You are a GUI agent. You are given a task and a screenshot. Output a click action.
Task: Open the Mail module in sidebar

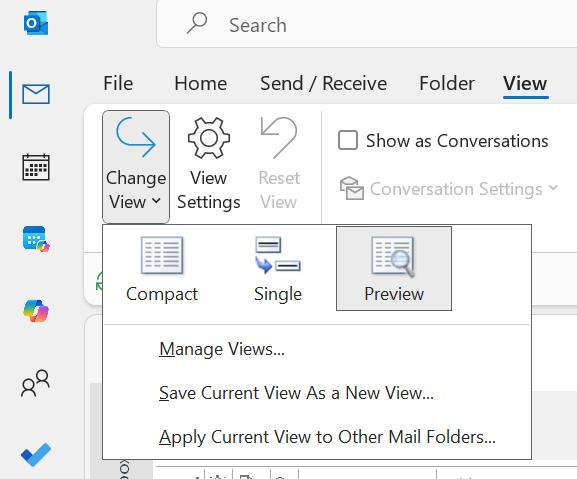coord(36,94)
